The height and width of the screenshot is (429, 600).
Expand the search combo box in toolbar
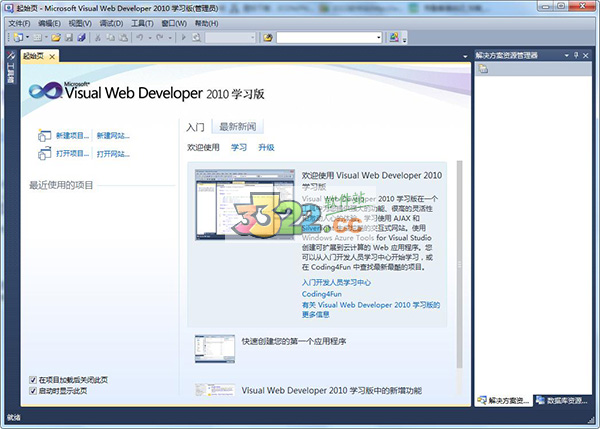(378, 38)
